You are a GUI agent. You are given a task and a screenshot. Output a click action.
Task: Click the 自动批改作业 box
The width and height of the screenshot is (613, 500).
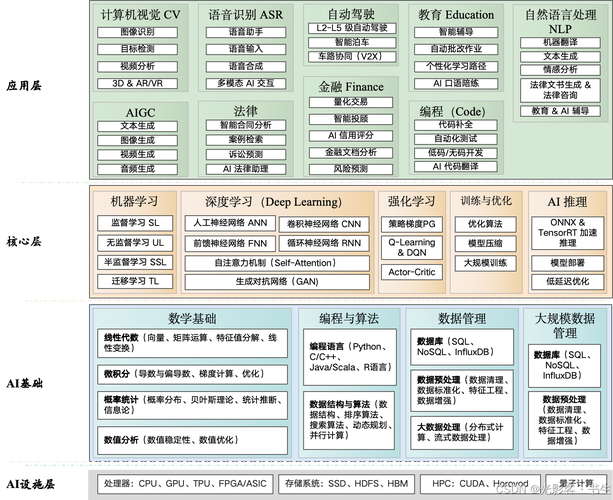click(x=456, y=49)
